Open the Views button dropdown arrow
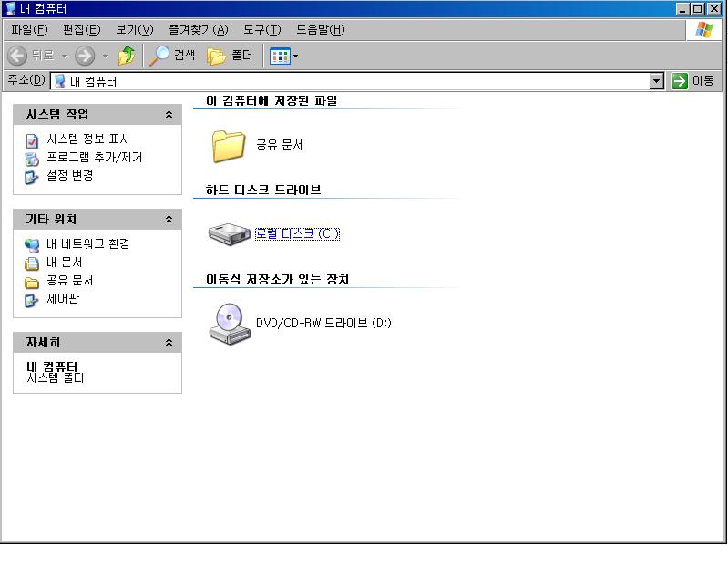Image resolution: width=728 pixels, height=568 pixels. click(295, 57)
